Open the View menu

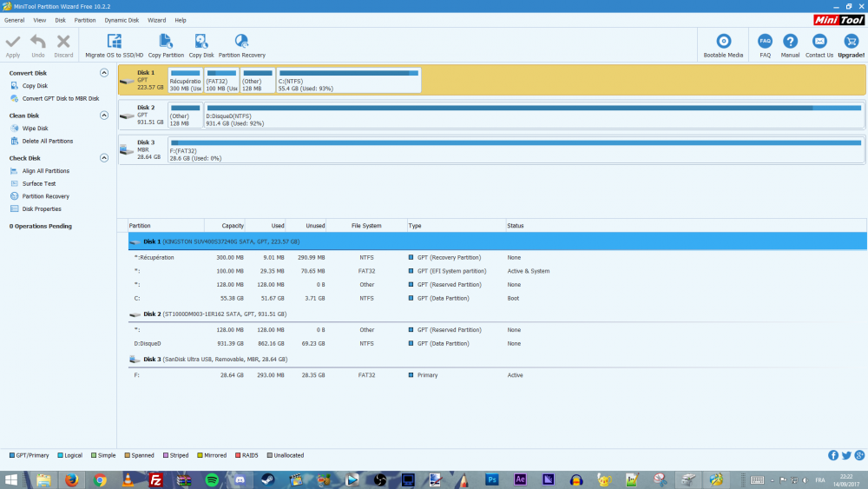[x=39, y=20]
